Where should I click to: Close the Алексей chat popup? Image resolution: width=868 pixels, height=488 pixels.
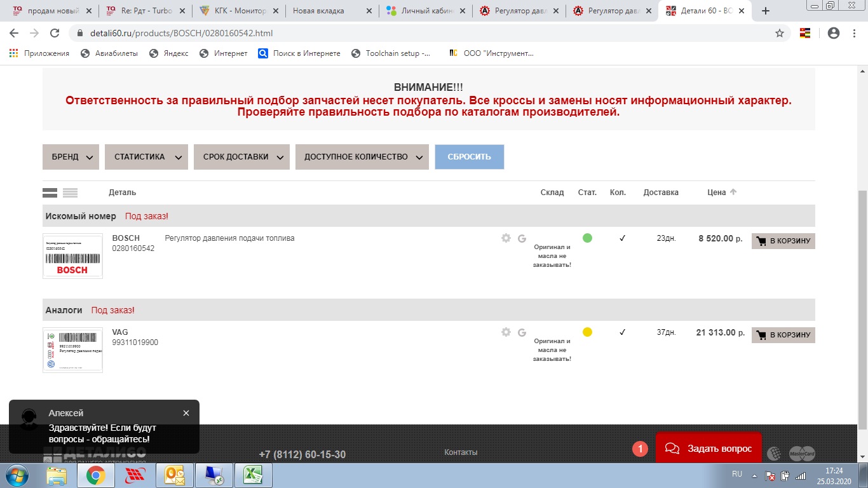[x=186, y=413]
